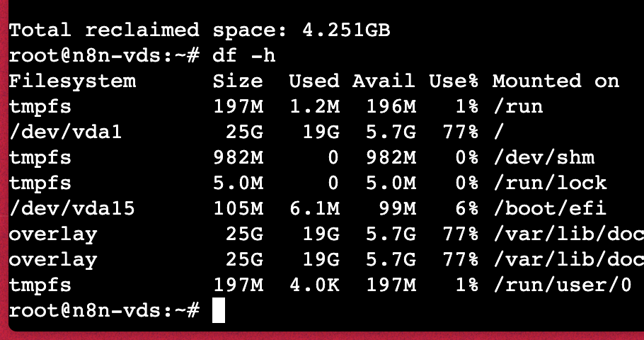644x340 pixels.
Task: Click the '/dev/shm' mount path
Action: coord(543,157)
